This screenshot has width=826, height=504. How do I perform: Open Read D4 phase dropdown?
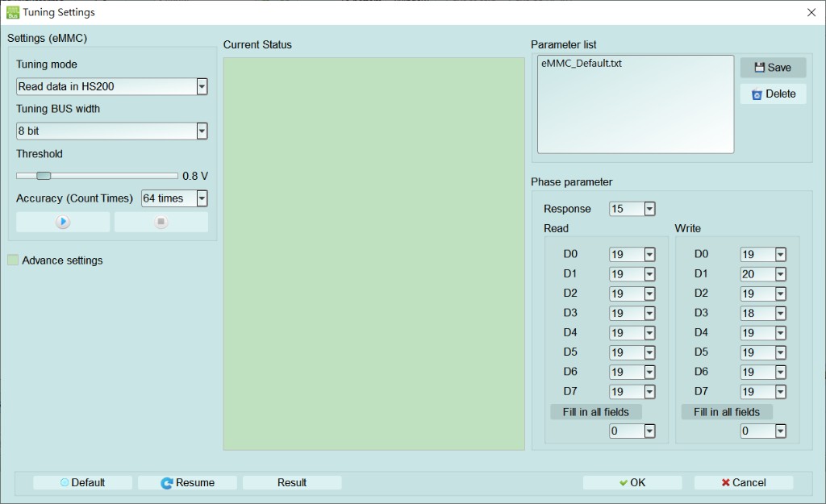(649, 333)
